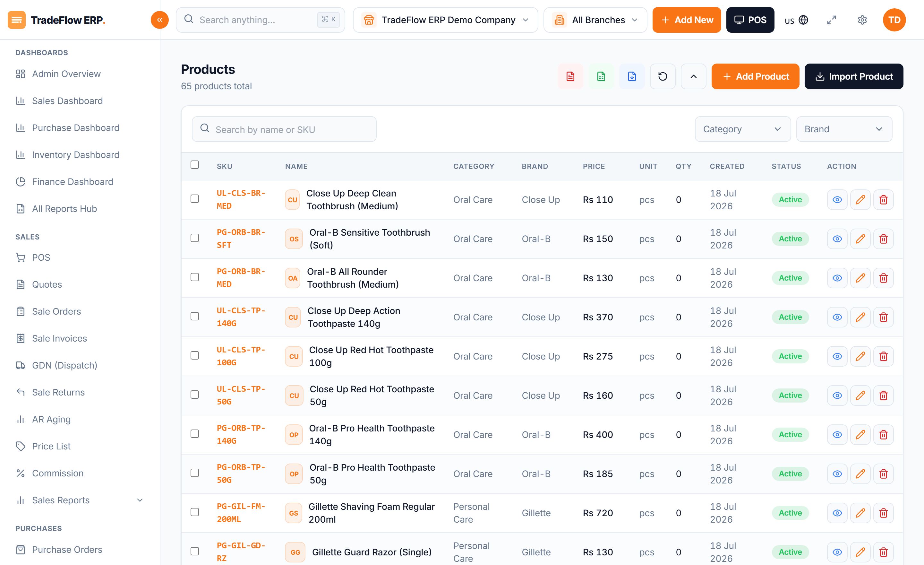Delete Oral-B All Rounder Toothbrush (Medium)
The image size is (924, 565).
pyautogui.click(x=884, y=278)
